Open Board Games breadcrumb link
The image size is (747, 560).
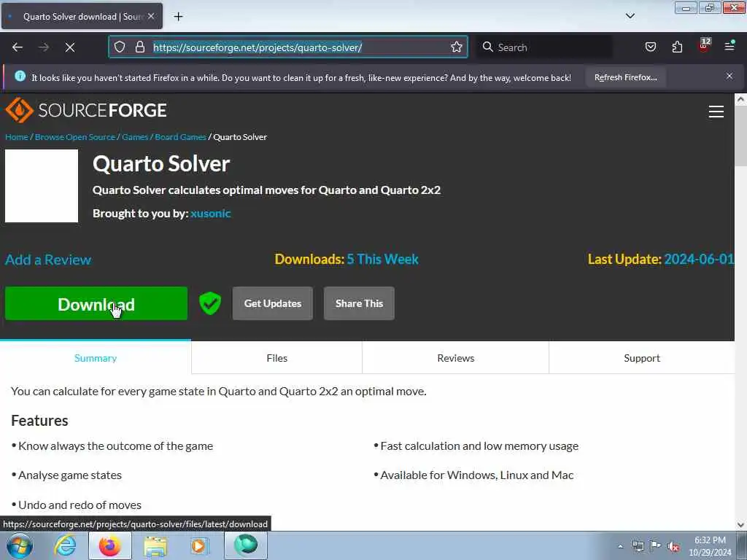[181, 137]
